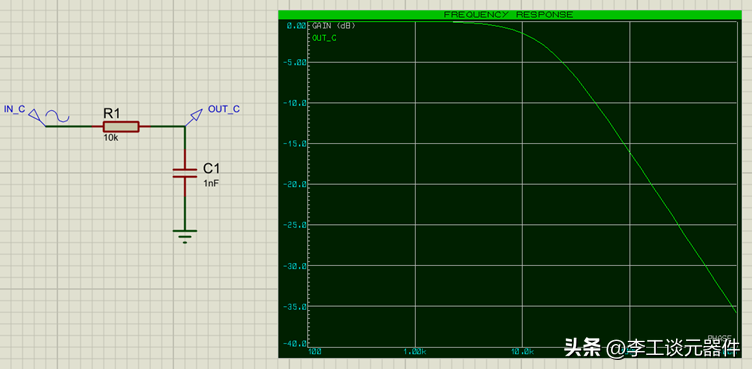Click the 10k resistor value text
The height and width of the screenshot is (369, 752).
point(109,138)
